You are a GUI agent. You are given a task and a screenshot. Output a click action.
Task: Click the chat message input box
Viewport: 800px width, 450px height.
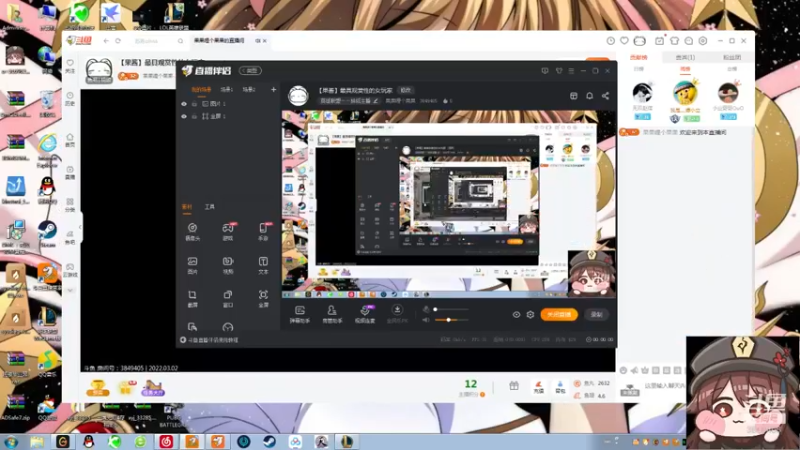(x=663, y=386)
